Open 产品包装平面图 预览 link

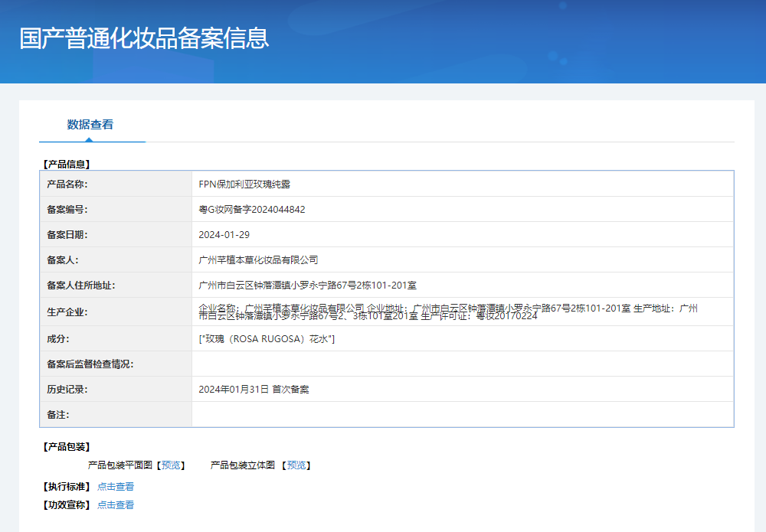(x=170, y=465)
